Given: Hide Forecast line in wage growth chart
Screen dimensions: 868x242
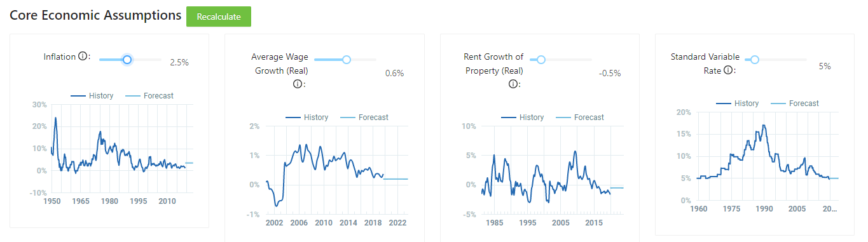Looking at the screenshot, I should pos(364,118).
